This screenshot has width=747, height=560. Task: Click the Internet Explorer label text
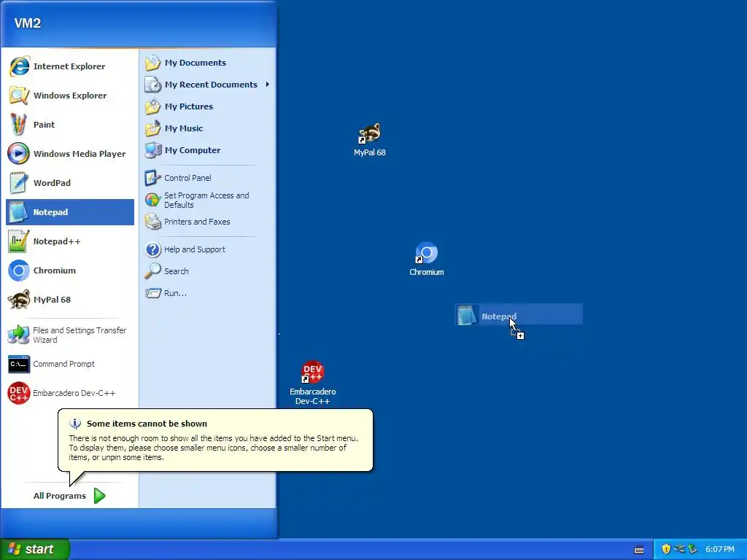69,66
